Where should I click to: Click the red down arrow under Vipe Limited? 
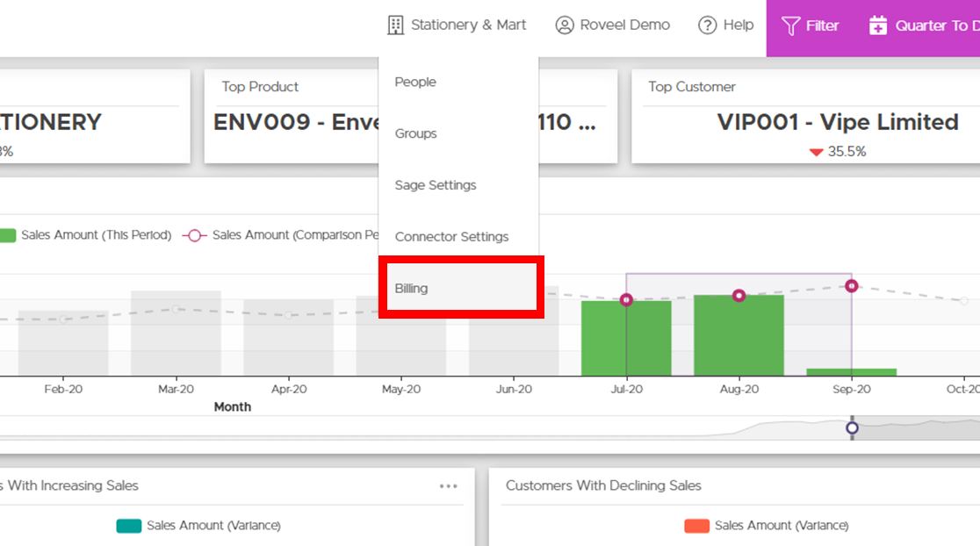point(816,152)
